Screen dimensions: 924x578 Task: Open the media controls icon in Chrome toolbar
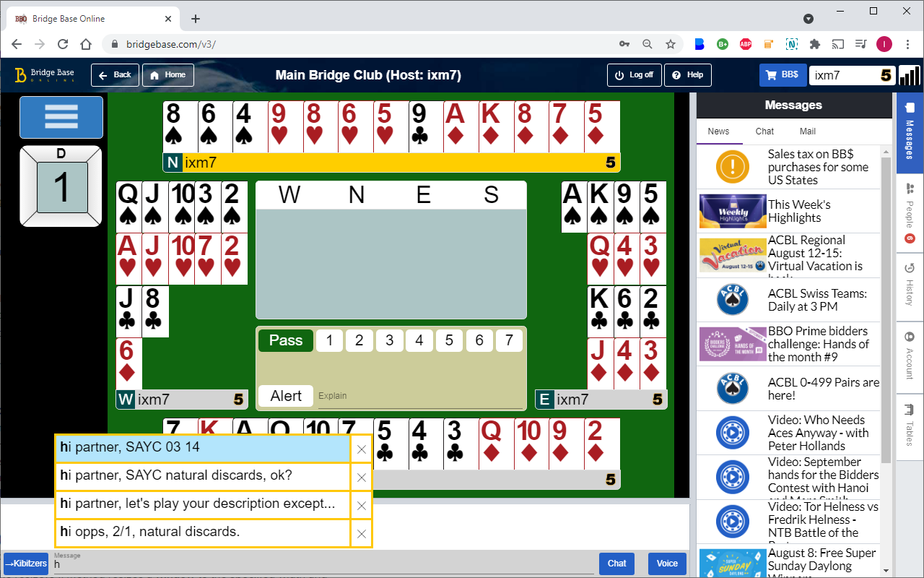860,44
